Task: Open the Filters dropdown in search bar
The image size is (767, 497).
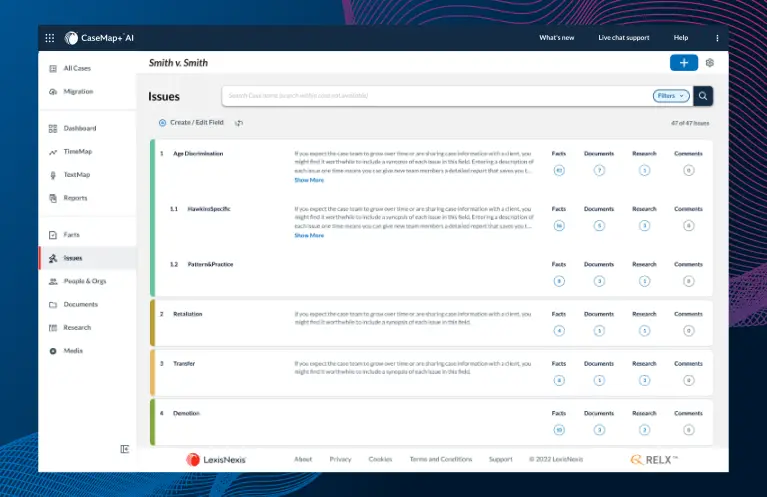Action: (x=671, y=96)
